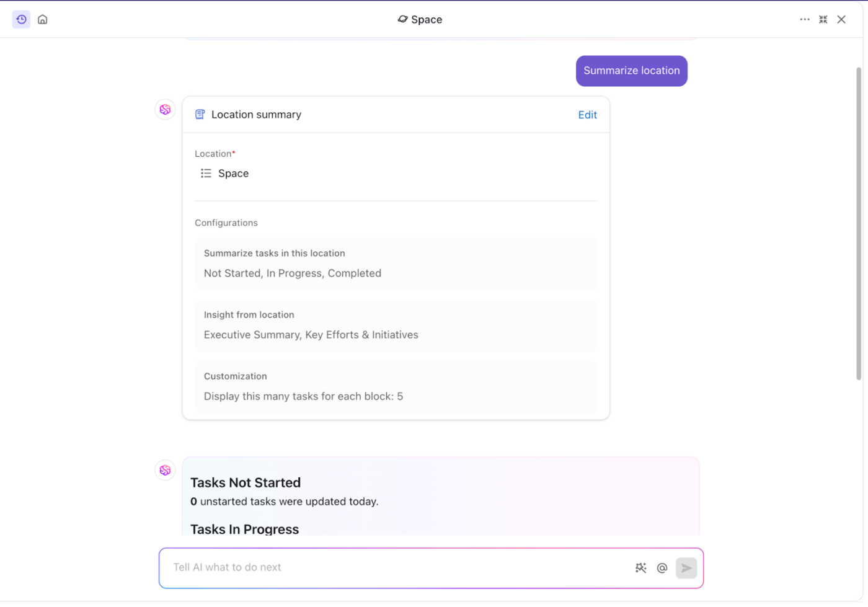Open the Summarize tasks in this location setting

[x=396, y=264]
